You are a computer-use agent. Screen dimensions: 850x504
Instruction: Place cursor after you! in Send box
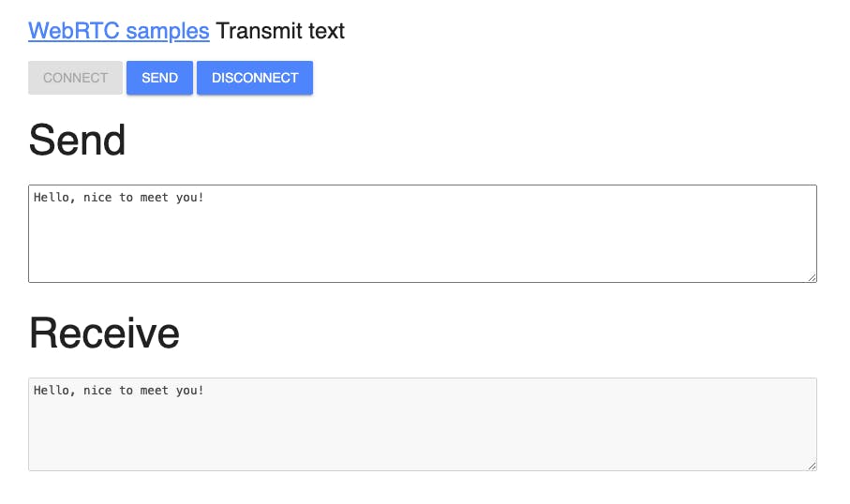(x=204, y=198)
